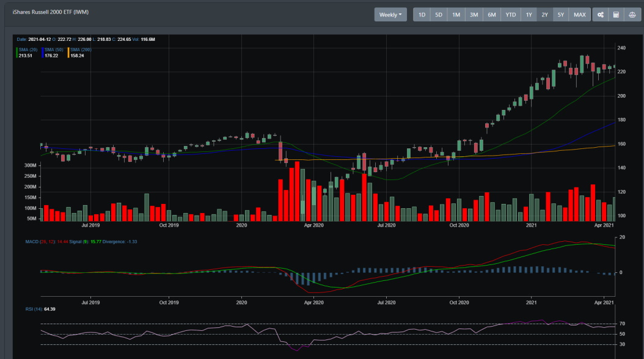The height and width of the screenshot is (359, 644).
Task: Open the chart settings gears icon
Action: coord(600,15)
